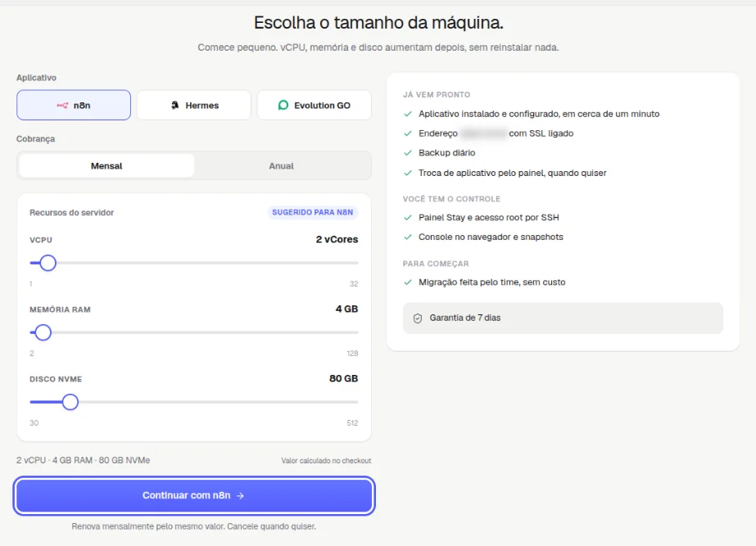Screen dimensions: 756x546
Task: Click the Evolution GO chat bubble icon
Action: pos(283,105)
